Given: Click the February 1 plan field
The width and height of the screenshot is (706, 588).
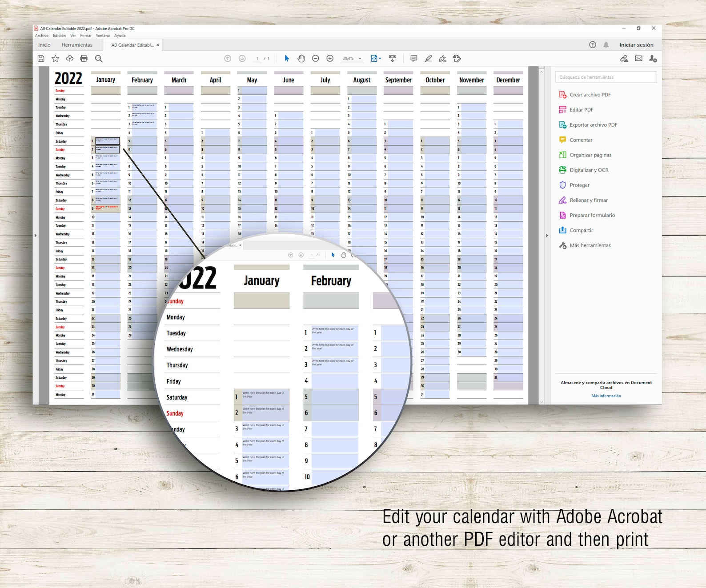Looking at the screenshot, I should pos(144,107).
